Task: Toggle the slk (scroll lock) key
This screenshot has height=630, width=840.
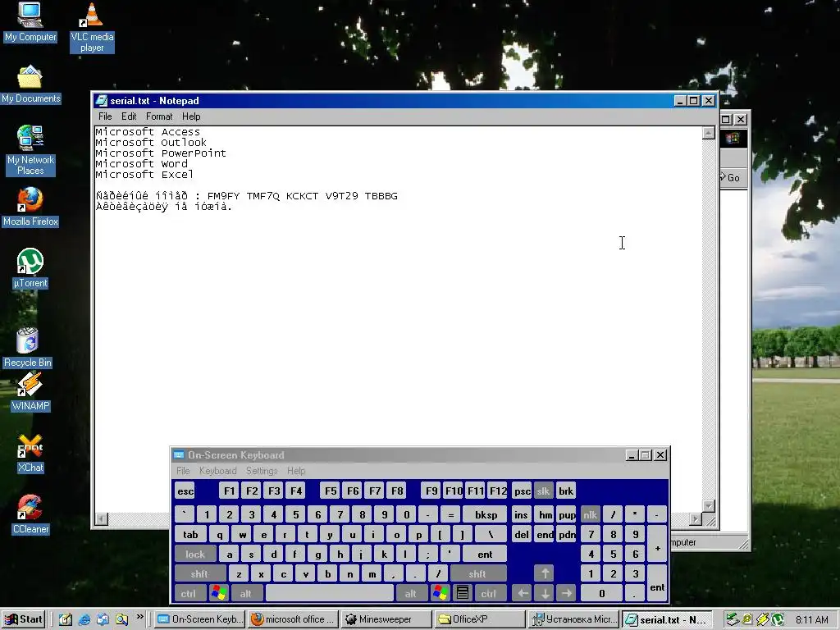Action: pos(543,491)
